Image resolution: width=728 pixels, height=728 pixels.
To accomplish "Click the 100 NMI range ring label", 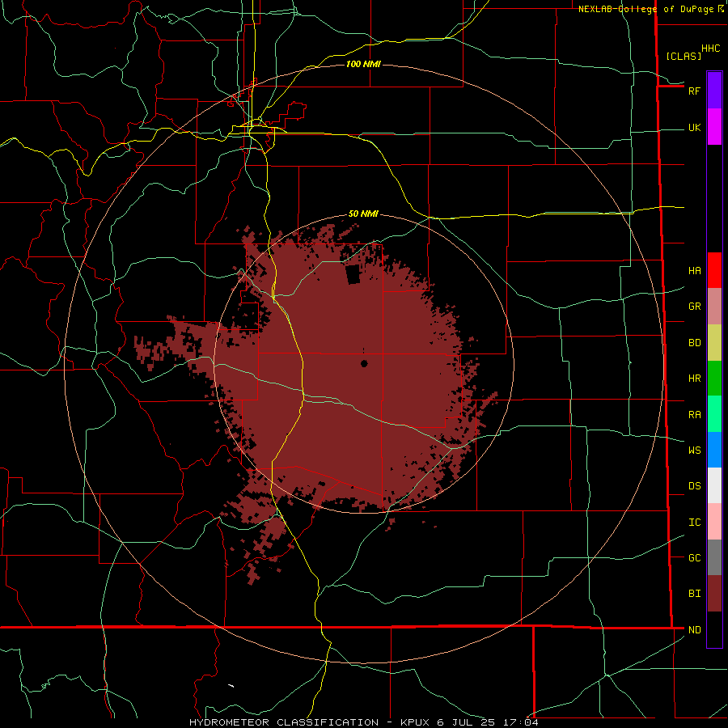I will pyautogui.click(x=363, y=64).
